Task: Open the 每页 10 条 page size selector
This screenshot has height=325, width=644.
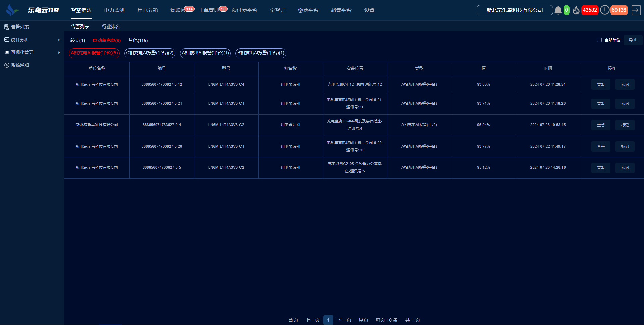Action: [386, 320]
